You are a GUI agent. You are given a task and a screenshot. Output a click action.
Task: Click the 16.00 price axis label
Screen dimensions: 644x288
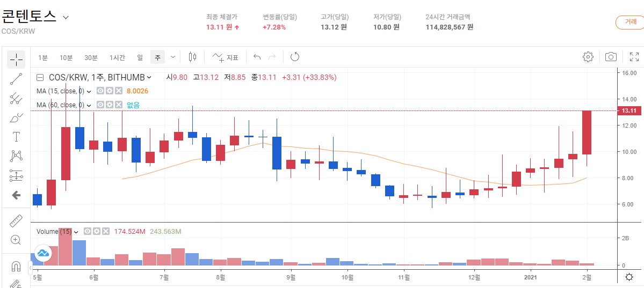(x=629, y=73)
